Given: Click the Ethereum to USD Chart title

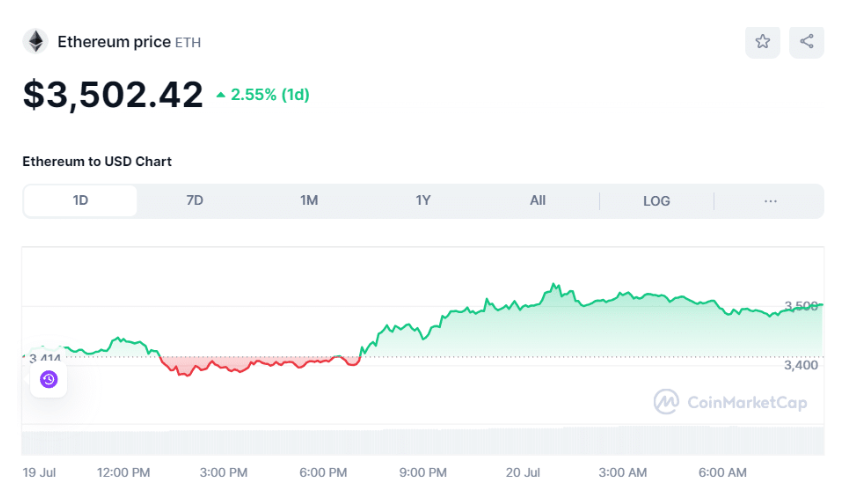Looking at the screenshot, I should 97,161.
